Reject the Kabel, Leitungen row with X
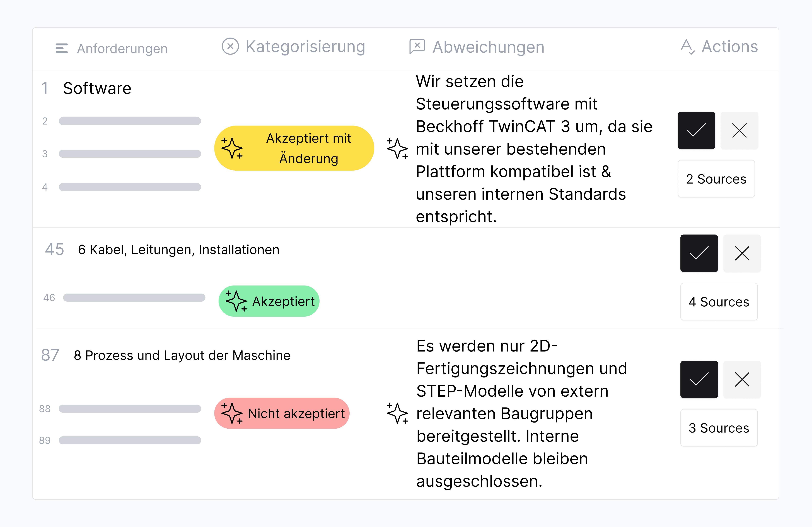This screenshot has width=812, height=527. [742, 253]
